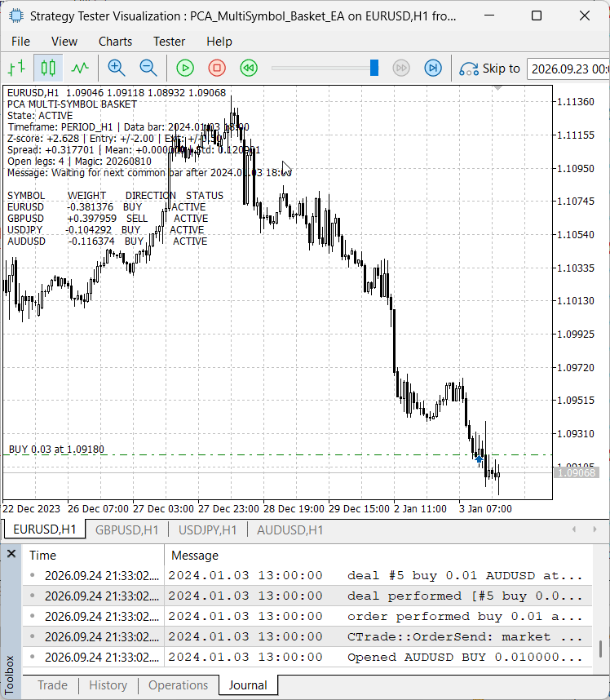The image size is (610, 700).
Task: Select journal row 'deal performed [#5 buy'
Action: (308, 596)
